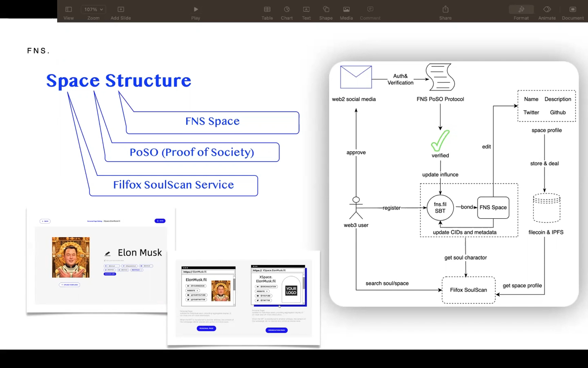Click the blue PERSONAL PAGE button in mockup

click(x=206, y=328)
